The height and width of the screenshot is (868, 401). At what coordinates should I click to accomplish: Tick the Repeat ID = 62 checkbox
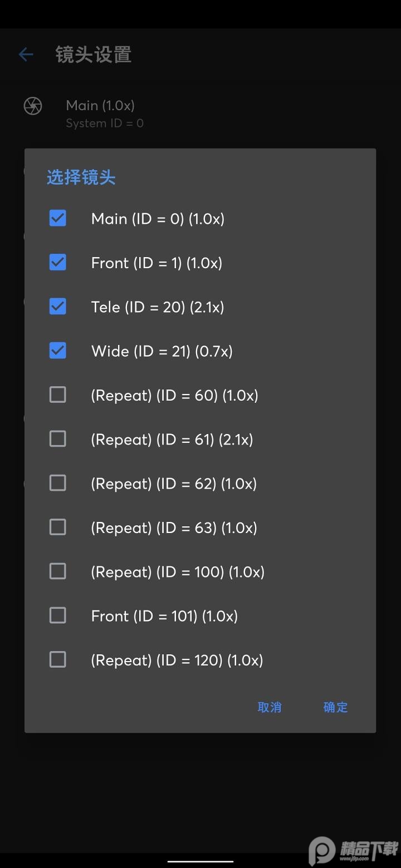coord(58,483)
